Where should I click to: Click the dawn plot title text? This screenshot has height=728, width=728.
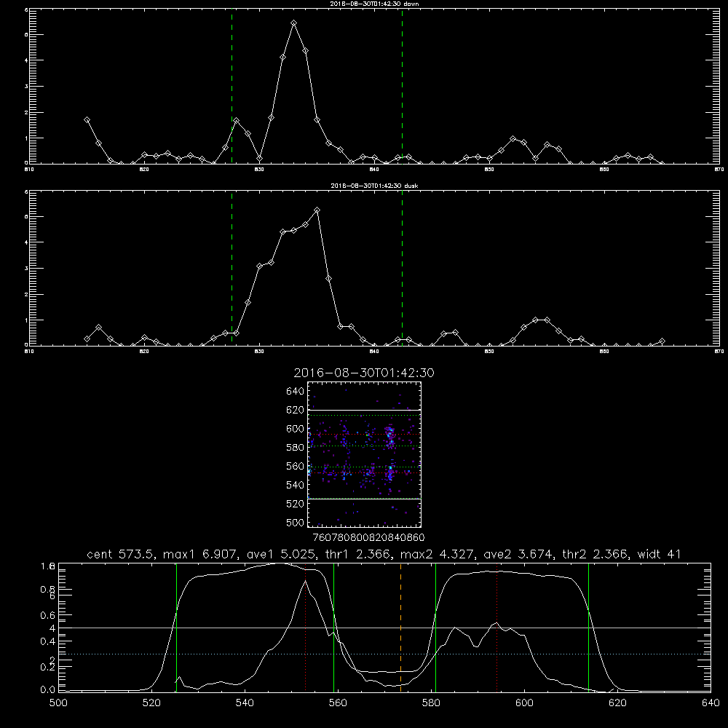coord(374,4)
